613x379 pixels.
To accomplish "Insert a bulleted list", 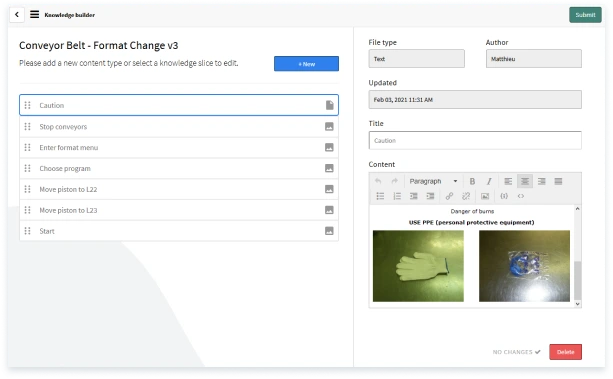I will pos(380,196).
